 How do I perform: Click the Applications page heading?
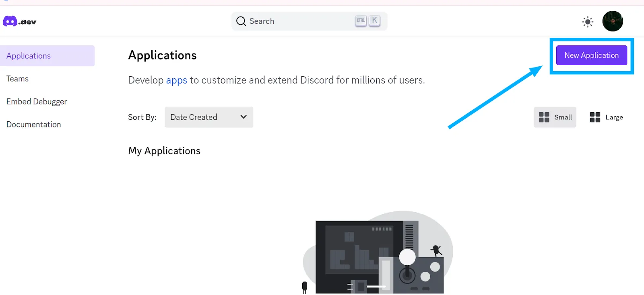point(162,55)
